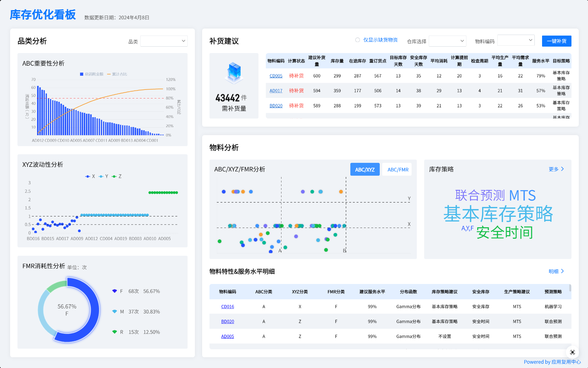This screenshot has width=588, height=368.
Task: Expand the 物料编码 dropdown
Action: click(516, 40)
